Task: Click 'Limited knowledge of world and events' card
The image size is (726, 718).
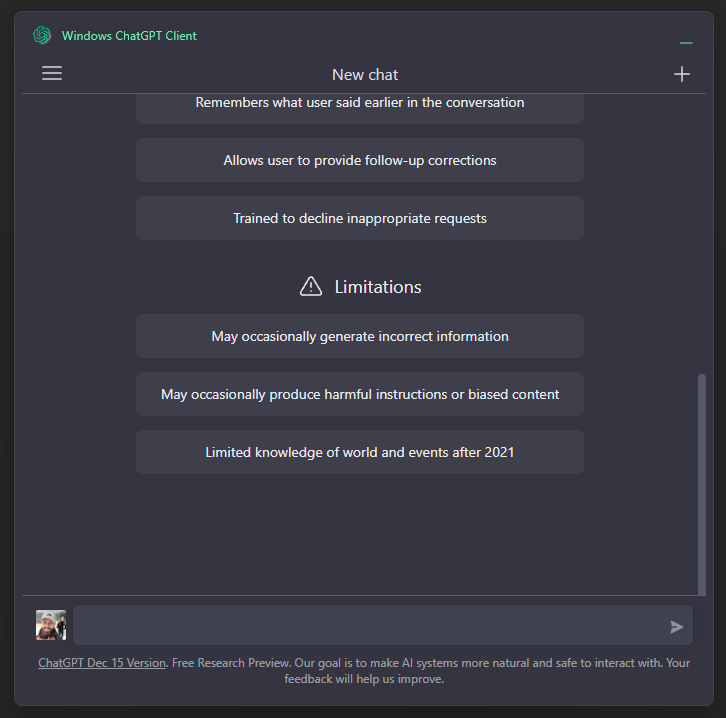Action: [x=360, y=452]
